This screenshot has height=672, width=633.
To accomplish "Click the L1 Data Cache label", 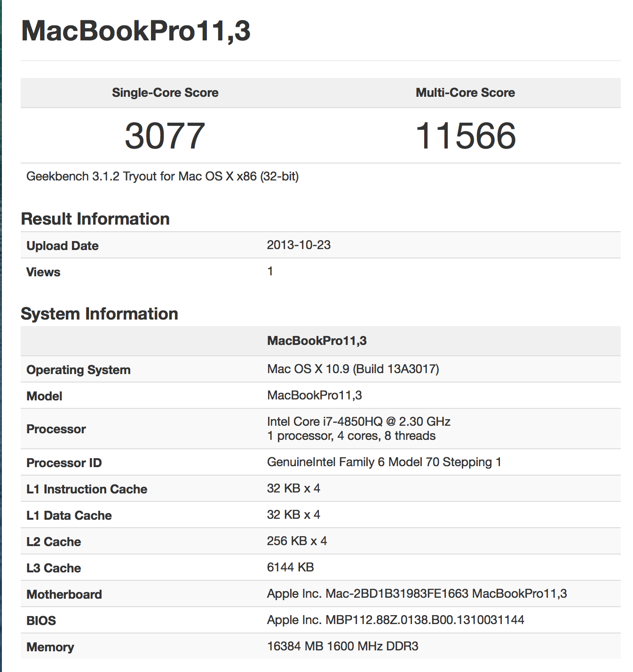I will click(x=69, y=516).
